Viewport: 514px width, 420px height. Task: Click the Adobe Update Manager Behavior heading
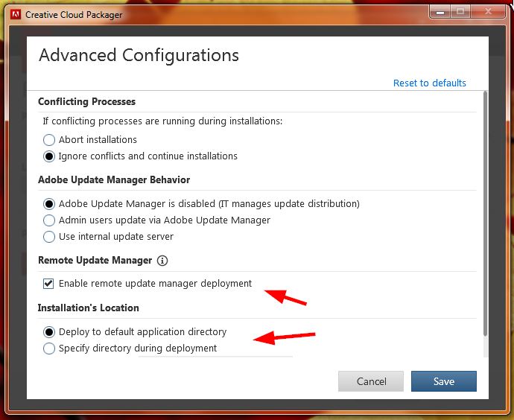tap(114, 180)
